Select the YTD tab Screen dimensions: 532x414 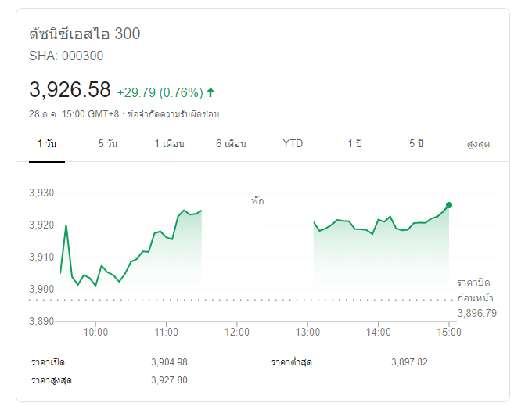pyautogui.click(x=293, y=144)
